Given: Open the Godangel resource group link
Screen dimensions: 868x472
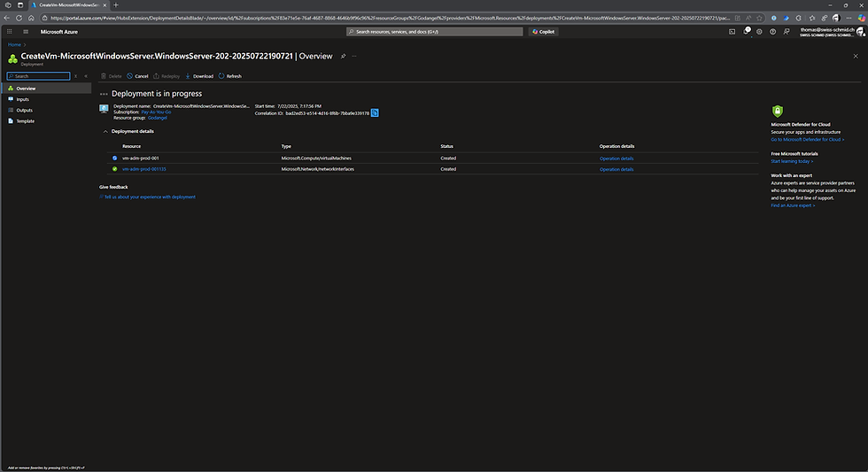Looking at the screenshot, I should pyautogui.click(x=158, y=117).
